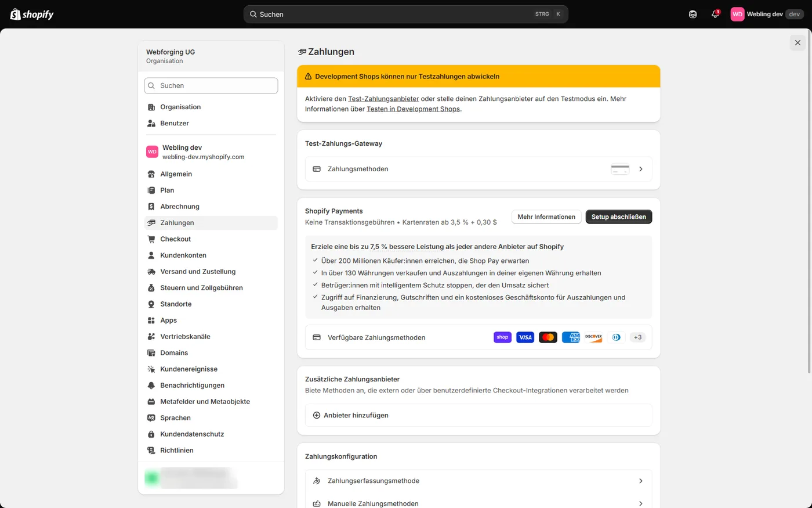The width and height of the screenshot is (812, 508).
Task: Click the Kundendatenschutz lock icon
Action: click(151, 434)
